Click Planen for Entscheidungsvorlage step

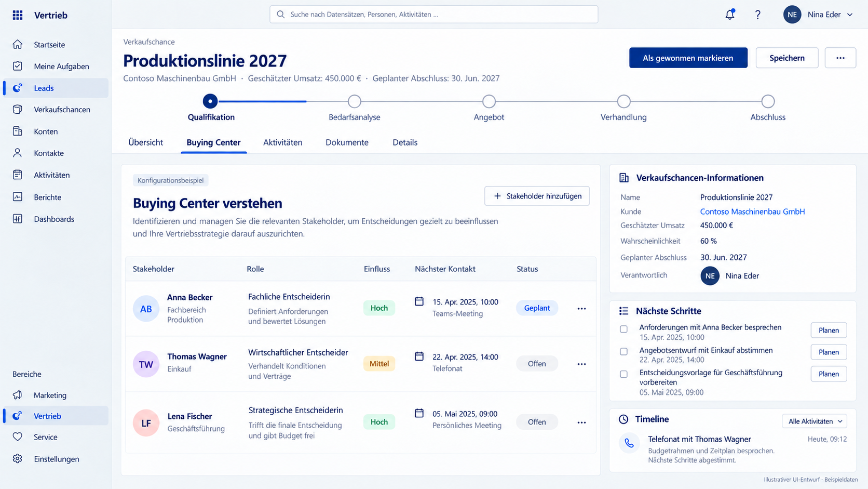pos(829,374)
